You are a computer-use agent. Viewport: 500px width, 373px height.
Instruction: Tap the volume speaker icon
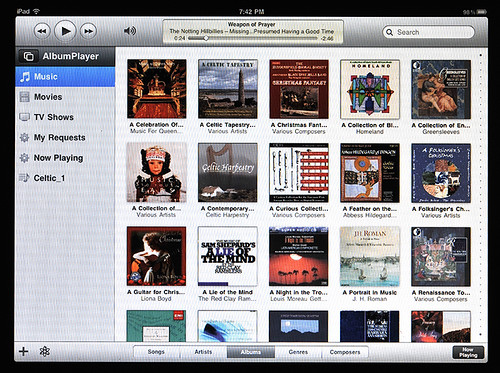point(130,31)
